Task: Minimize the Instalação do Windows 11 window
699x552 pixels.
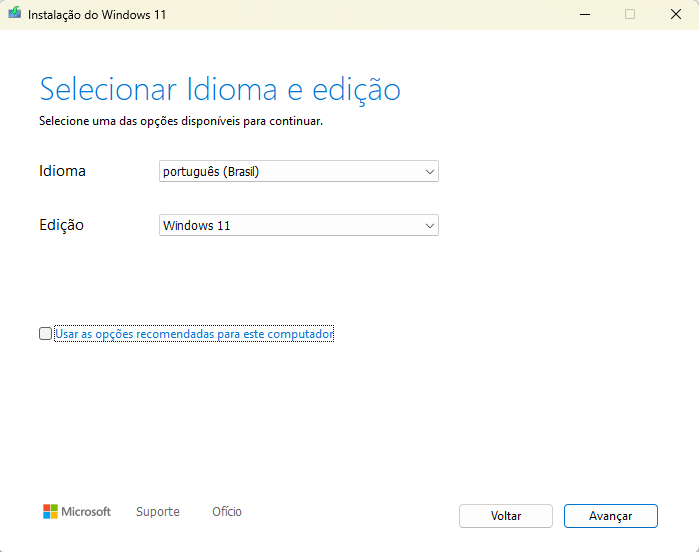Action: click(585, 15)
